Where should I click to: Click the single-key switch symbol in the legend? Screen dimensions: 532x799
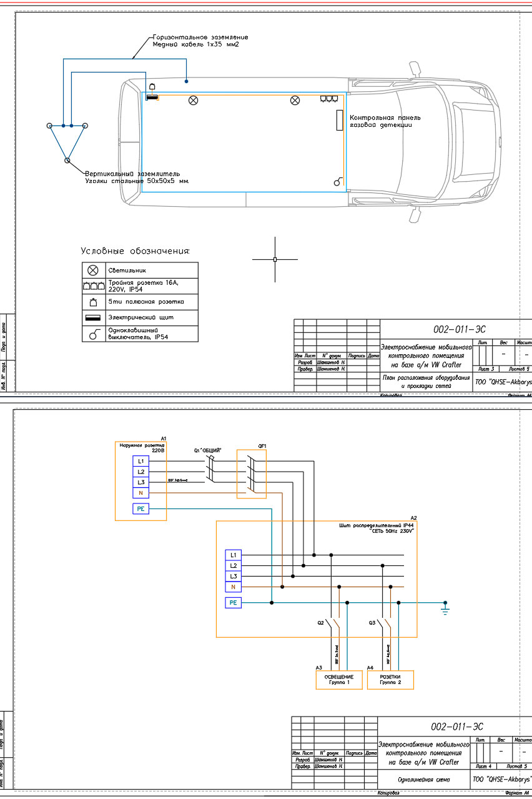click(x=93, y=334)
